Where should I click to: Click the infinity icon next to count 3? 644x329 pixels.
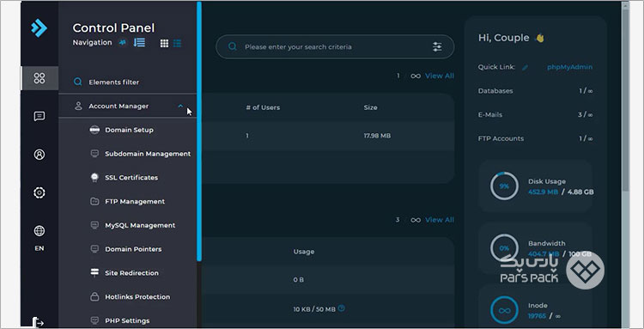[416, 220]
